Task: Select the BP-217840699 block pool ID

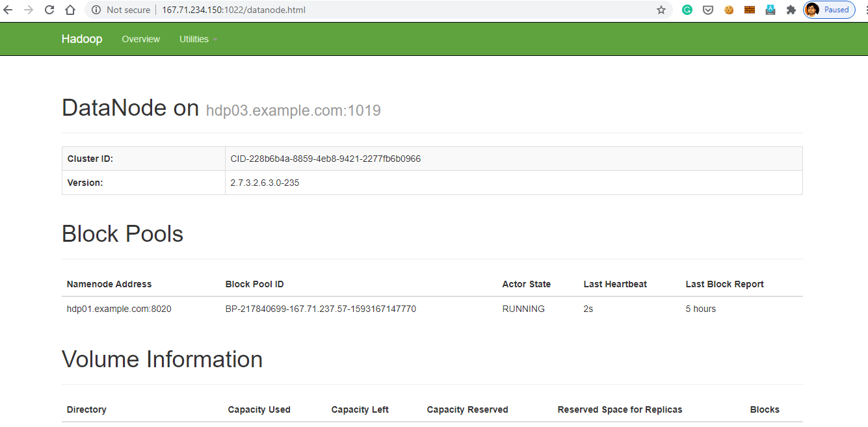Action: (x=321, y=309)
